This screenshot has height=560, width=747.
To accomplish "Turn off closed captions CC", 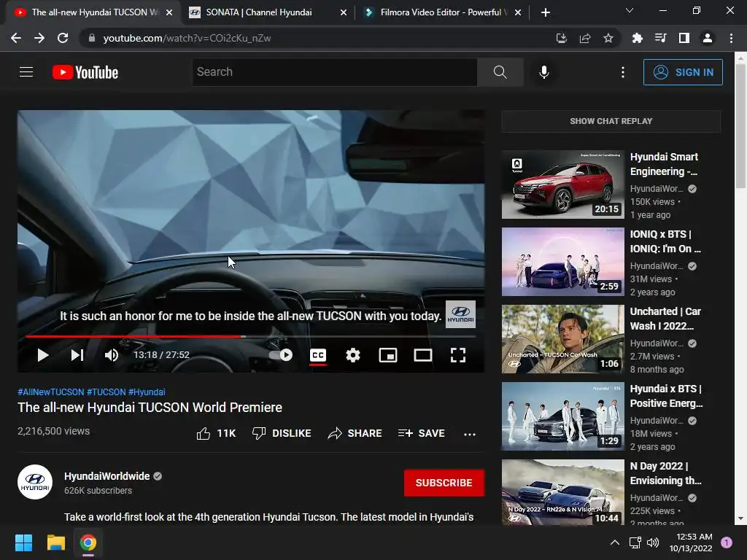I will point(318,355).
